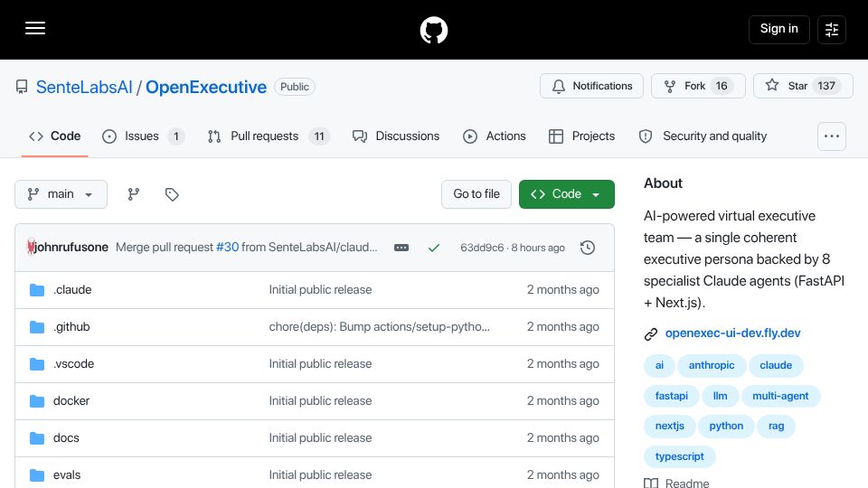This screenshot has width=868, height=488.
Task: Open commit history clock icon
Action: [x=588, y=248]
